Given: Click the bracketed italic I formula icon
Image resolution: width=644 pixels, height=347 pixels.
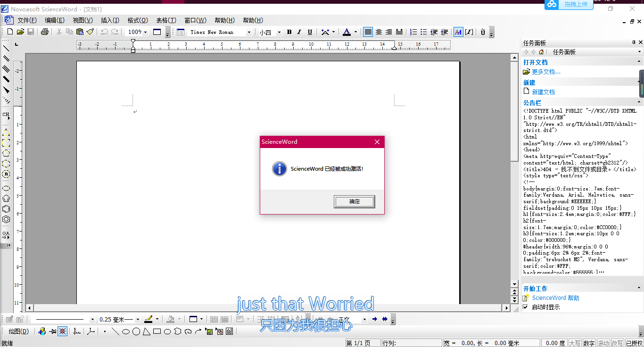Looking at the screenshot, I should 469,32.
